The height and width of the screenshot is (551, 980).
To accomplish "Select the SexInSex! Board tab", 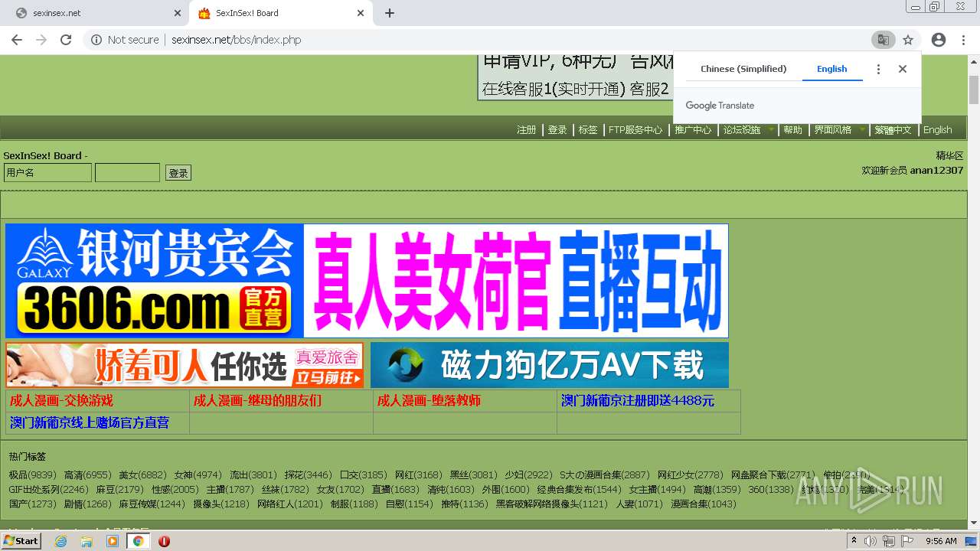I will (x=280, y=13).
